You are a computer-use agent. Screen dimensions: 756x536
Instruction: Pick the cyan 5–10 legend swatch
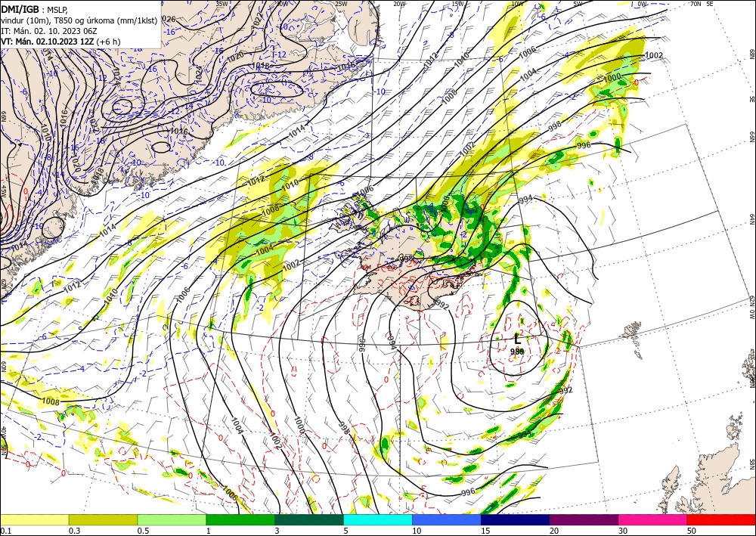click(x=378, y=519)
